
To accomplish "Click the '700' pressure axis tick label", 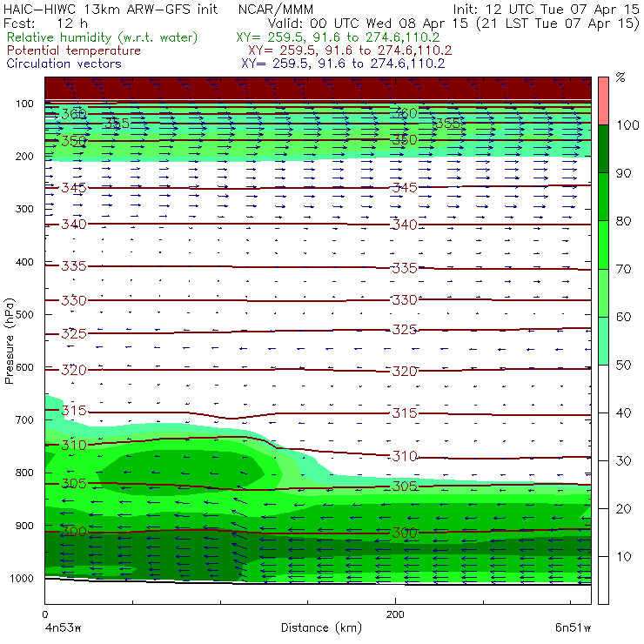I will 24,420.
